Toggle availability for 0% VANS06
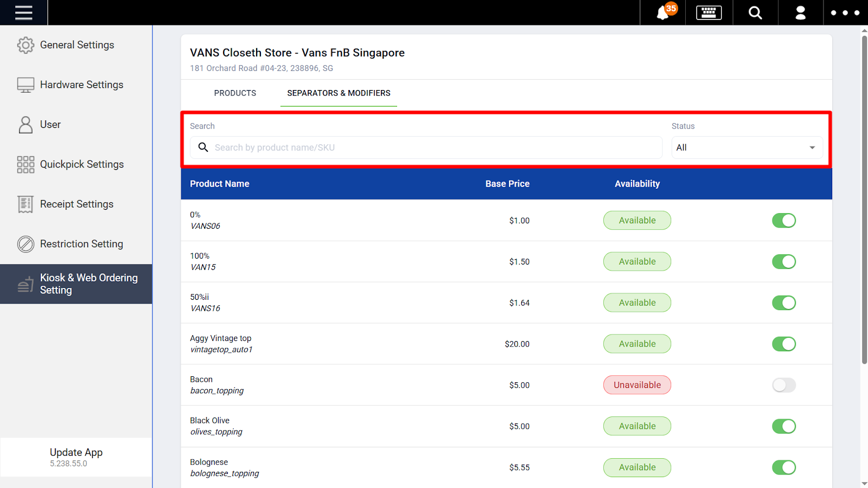 click(784, 221)
